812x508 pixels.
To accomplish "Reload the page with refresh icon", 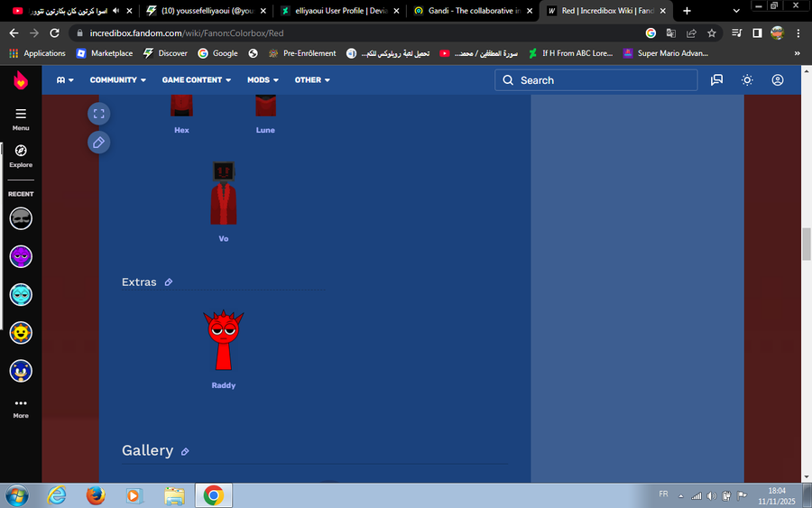I will pyautogui.click(x=54, y=33).
